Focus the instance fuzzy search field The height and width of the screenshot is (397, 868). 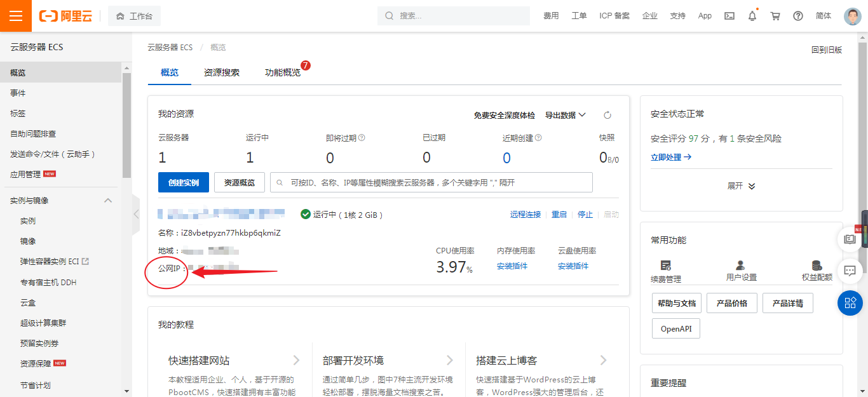tap(431, 182)
